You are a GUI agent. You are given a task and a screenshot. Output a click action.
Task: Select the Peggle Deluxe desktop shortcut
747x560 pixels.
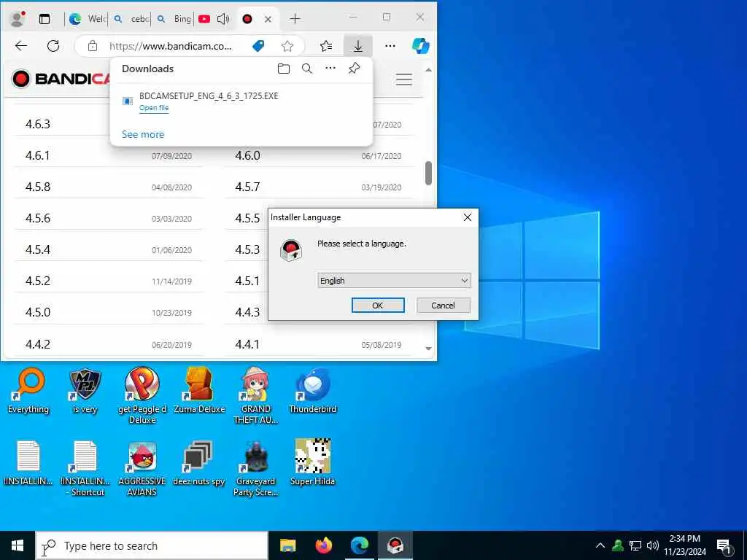click(142, 395)
